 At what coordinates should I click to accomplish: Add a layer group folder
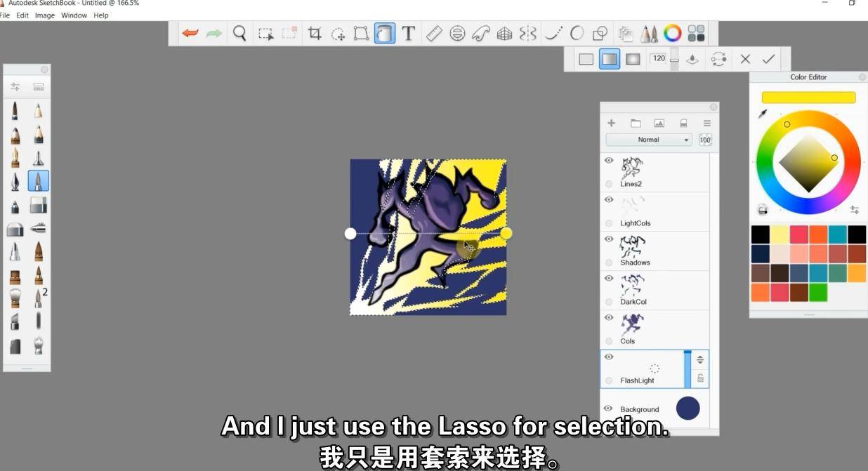point(636,123)
